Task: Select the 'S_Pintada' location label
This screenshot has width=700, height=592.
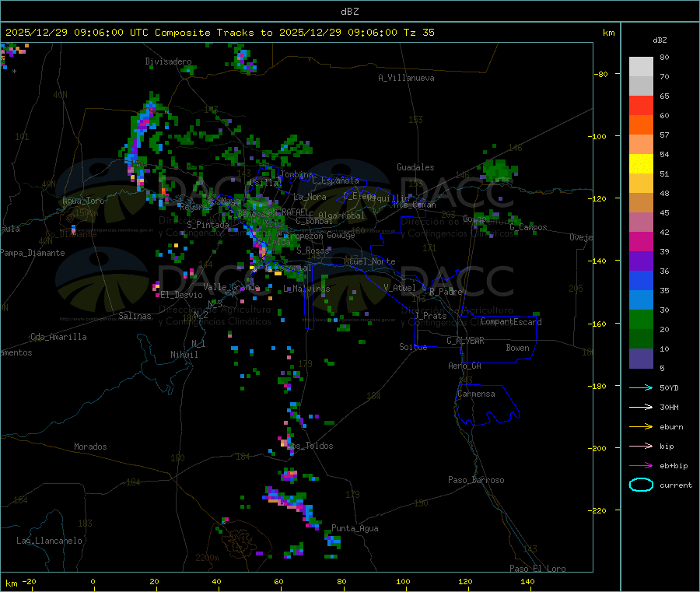Action: [208, 225]
